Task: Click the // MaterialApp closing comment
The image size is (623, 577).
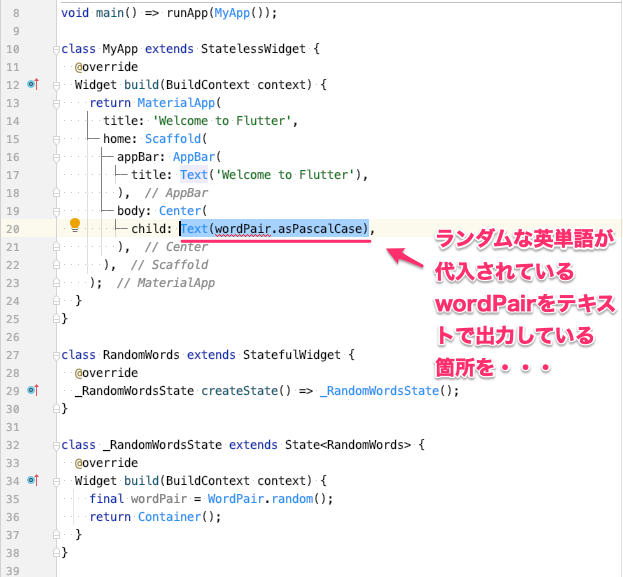Action: tap(166, 283)
